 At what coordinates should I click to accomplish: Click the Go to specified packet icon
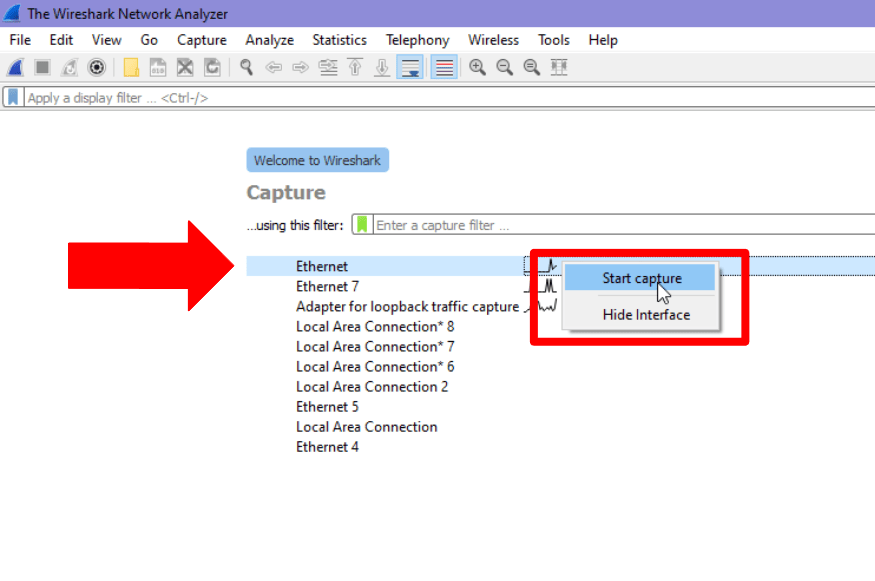(328, 68)
